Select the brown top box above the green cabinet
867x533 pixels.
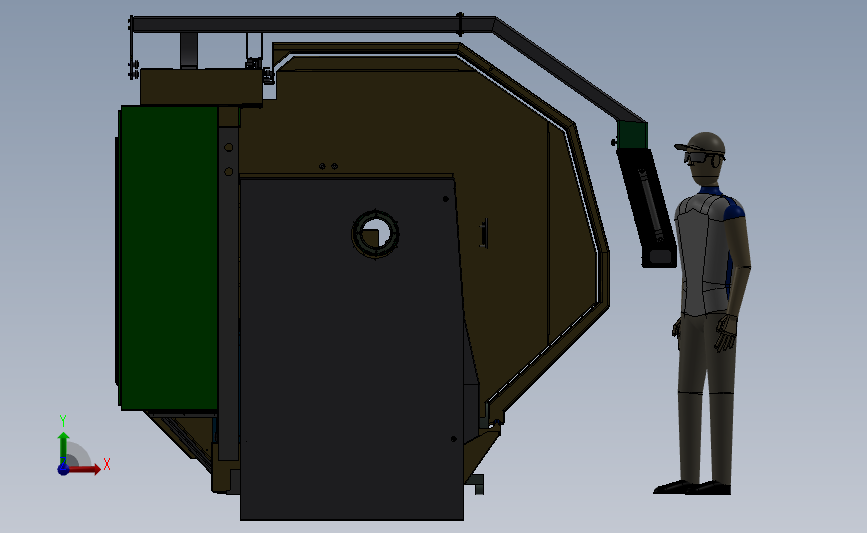click(x=201, y=87)
